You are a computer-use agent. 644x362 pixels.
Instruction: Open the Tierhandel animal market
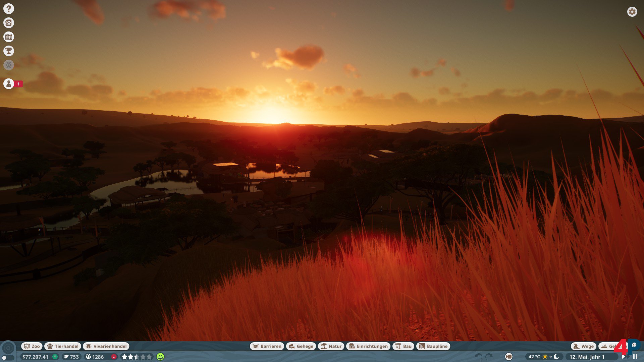pos(63,346)
